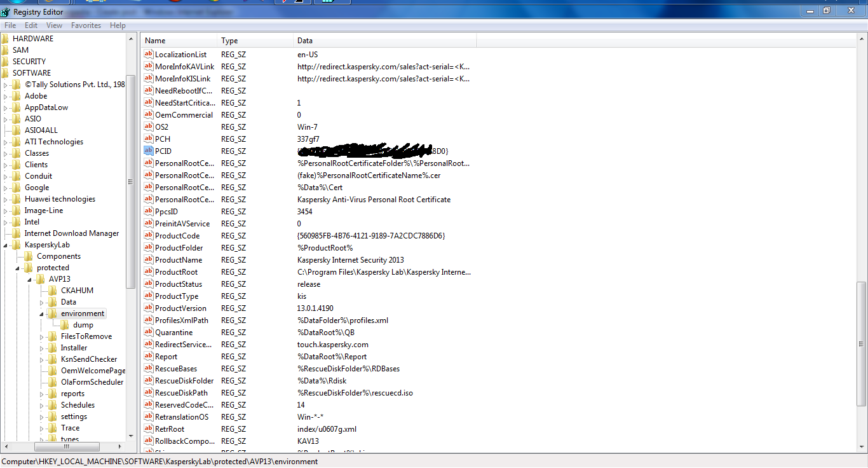Expand the Adobe key

(6, 96)
